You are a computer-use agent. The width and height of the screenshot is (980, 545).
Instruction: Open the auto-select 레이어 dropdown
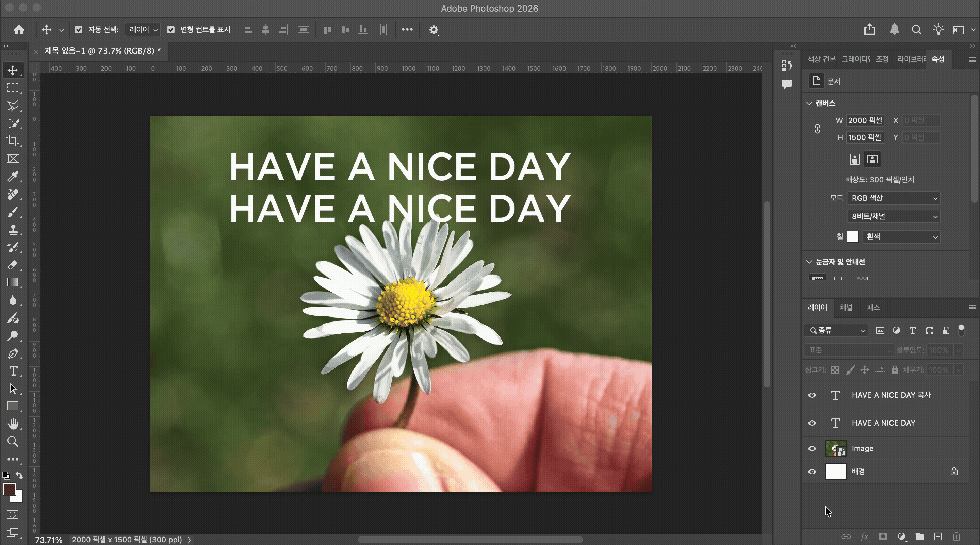[x=143, y=30]
